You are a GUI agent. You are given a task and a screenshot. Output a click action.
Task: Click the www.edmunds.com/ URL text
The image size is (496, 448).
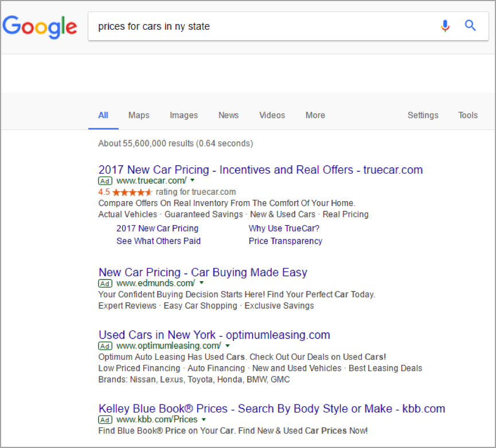(x=155, y=283)
